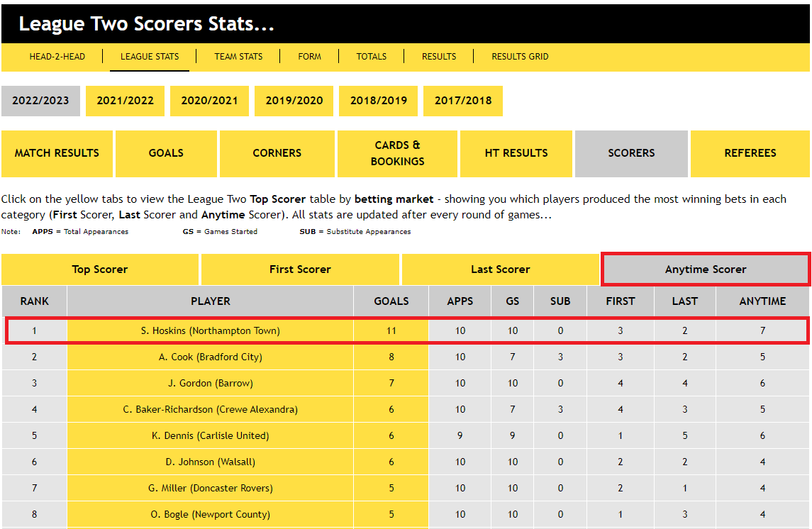Switch to the Top Scorer table
Image resolution: width=812 pixels, height=529 pixels.
point(99,269)
